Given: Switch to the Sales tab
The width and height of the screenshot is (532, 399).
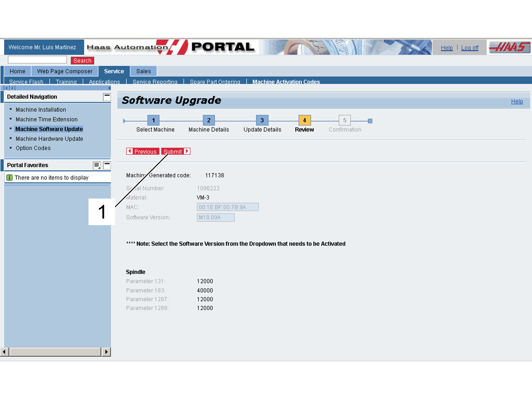Looking at the screenshot, I should click(144, 71).
